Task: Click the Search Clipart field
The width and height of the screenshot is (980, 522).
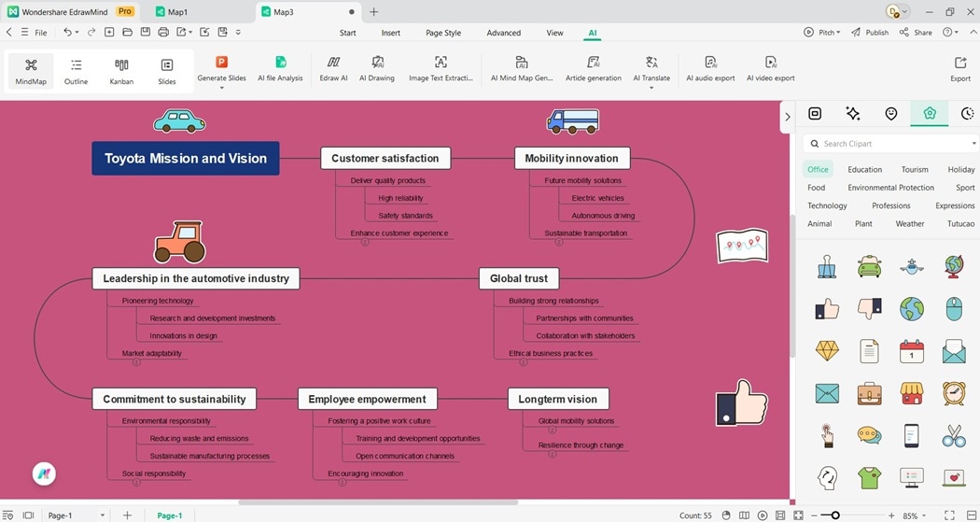Action: coord(890,143)
